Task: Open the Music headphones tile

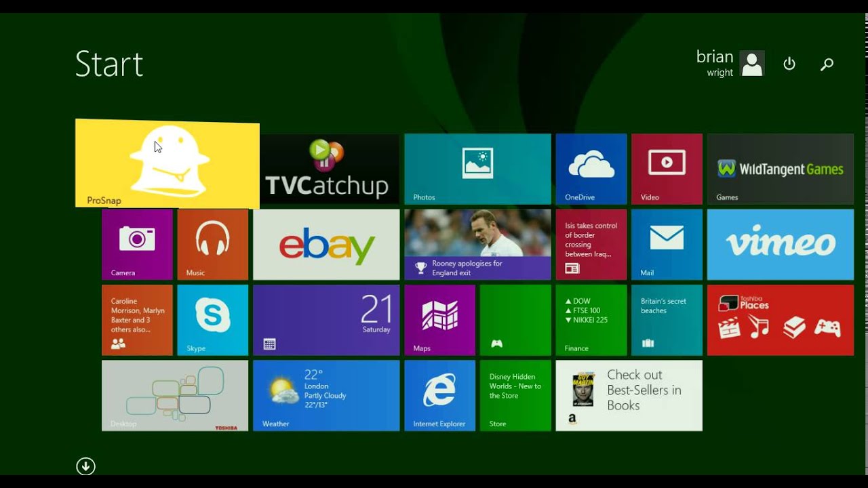Action: 213,245
